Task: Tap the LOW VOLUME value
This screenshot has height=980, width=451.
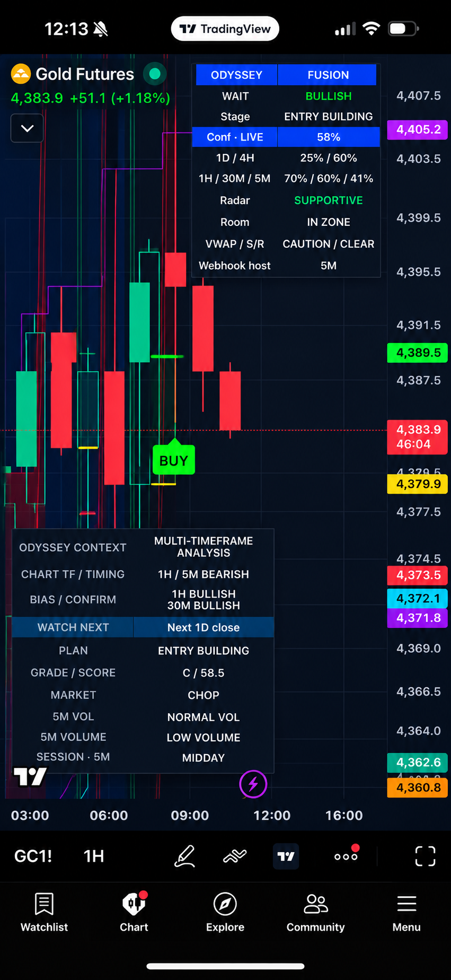Action: [x=204, y=738]
